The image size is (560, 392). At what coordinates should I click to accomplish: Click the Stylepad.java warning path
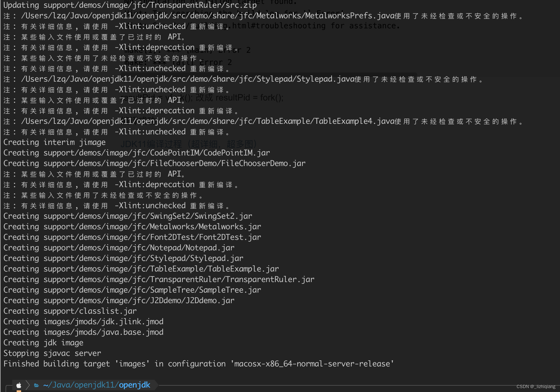pos(188,79)
